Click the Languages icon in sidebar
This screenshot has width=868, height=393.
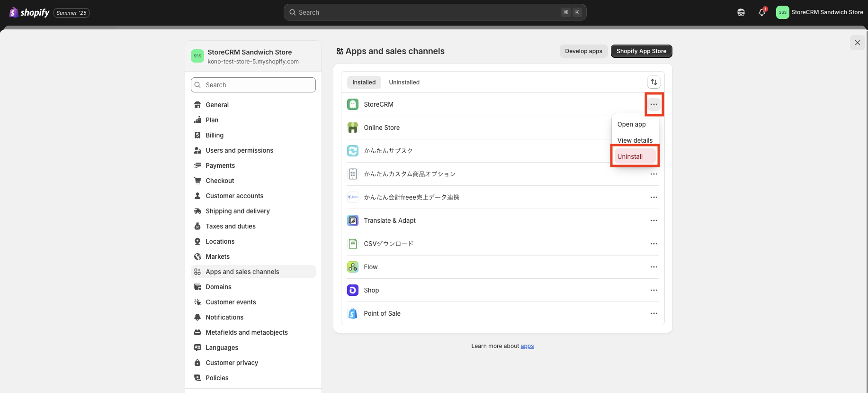click(x=197, y=347)
